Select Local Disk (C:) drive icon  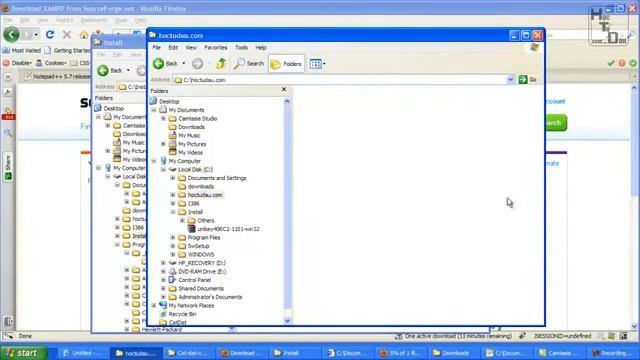click(x=173, y=169)
